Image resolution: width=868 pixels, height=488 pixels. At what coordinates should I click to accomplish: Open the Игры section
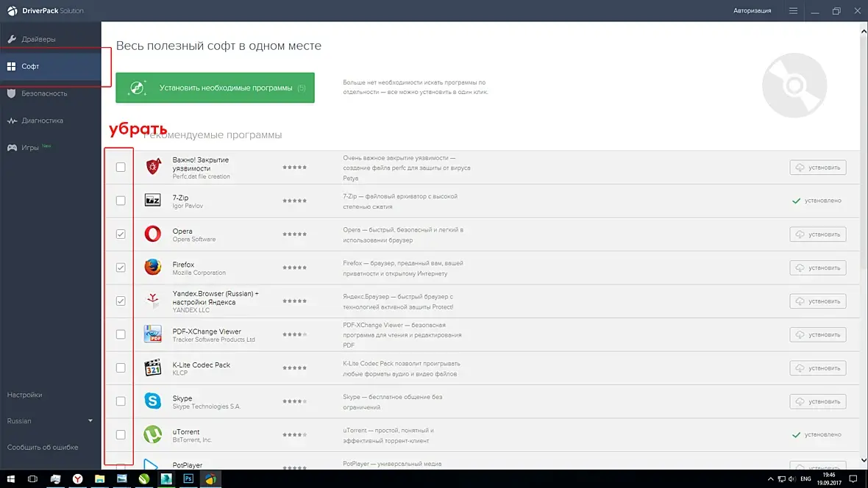pos(50,148)
